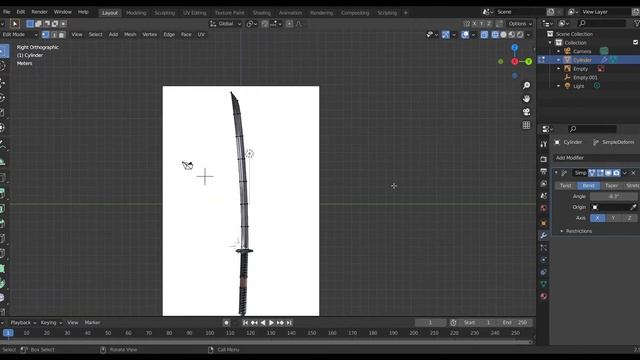Click the Angle value field
Screen dimensions: 640x360
[613, 196]
